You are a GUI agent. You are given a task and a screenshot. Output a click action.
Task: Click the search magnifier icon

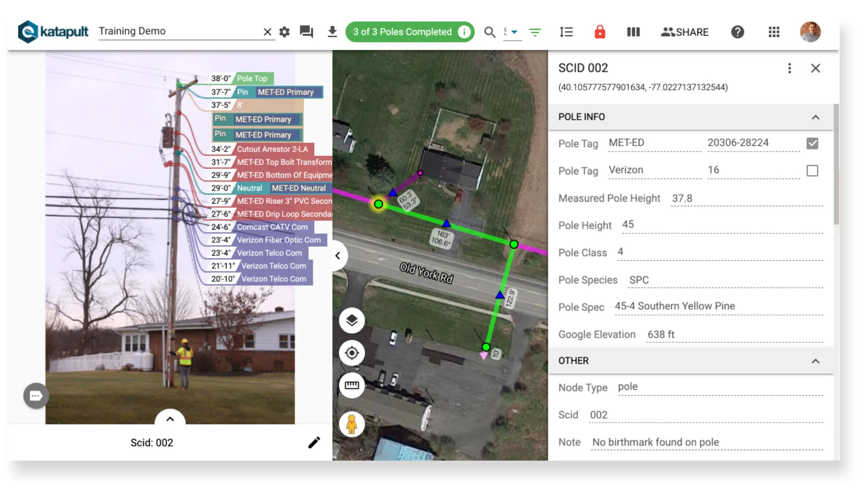[490, 32]
